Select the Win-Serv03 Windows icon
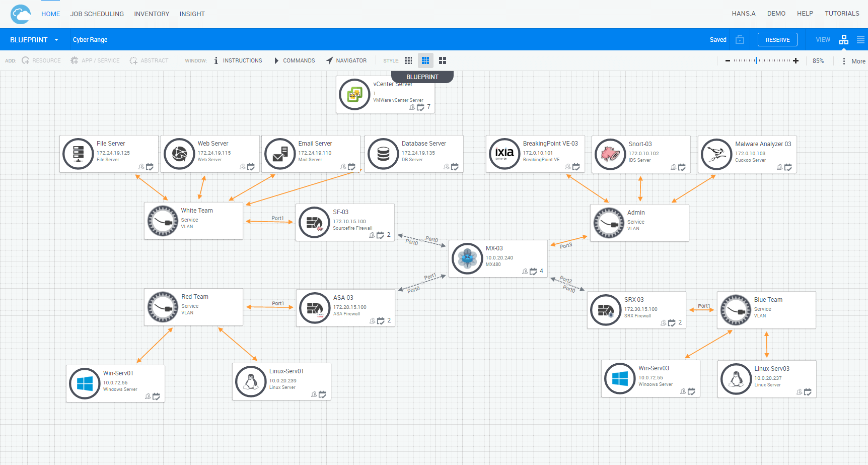Screen dimensions: 868x465 tap(620, 378)
